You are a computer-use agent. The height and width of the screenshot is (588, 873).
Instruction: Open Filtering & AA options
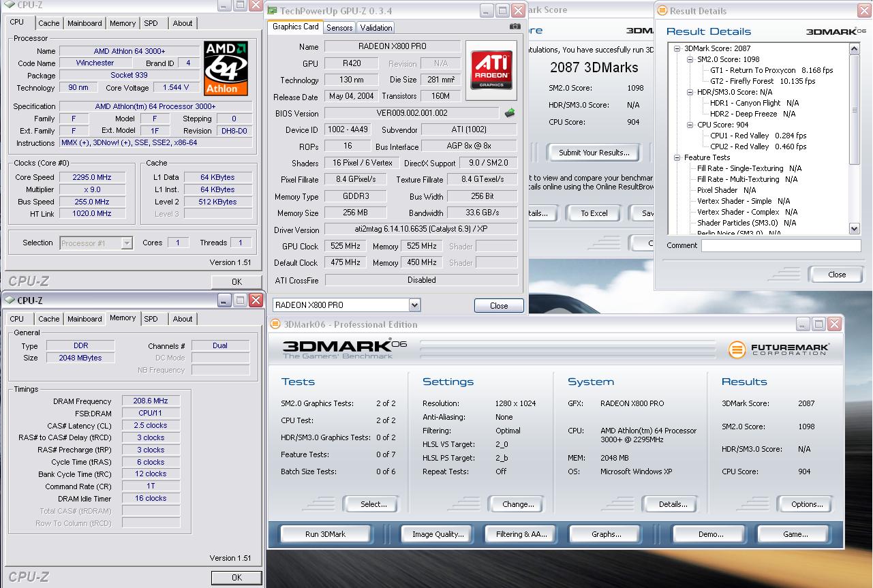[521, 534]
